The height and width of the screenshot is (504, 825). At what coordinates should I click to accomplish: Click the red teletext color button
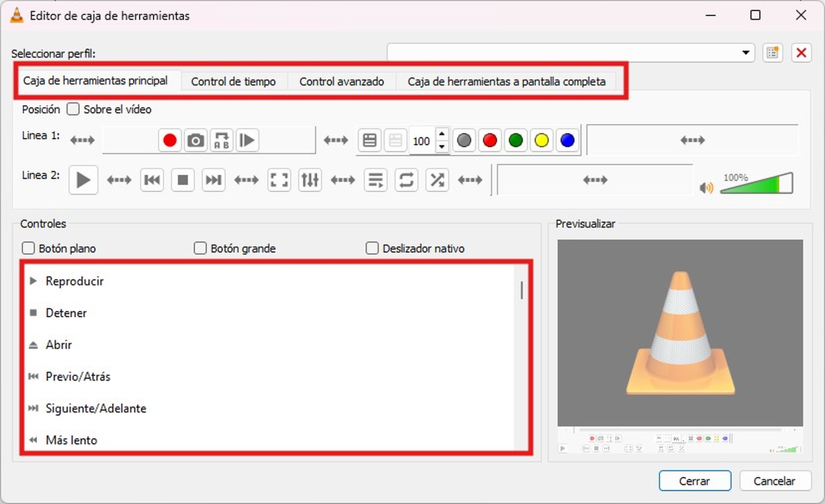pos(490,140)
